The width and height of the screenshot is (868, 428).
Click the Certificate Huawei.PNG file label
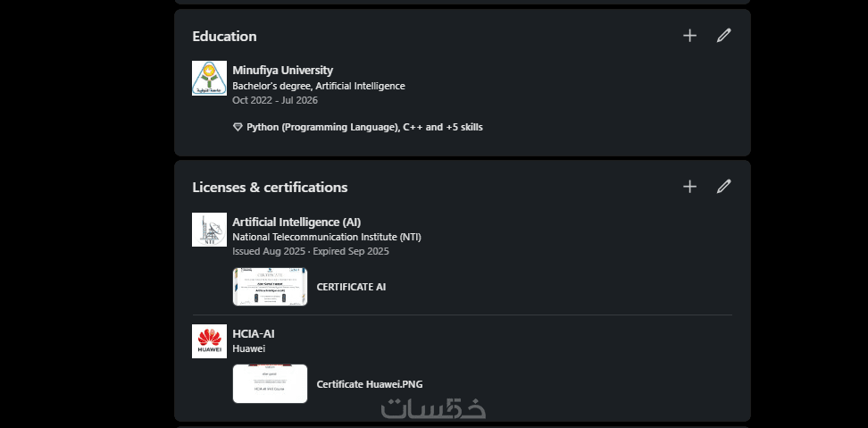pos(370,384)
